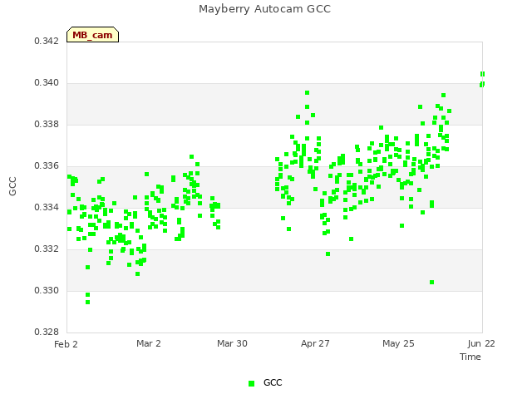Click the Time x-axis title
This screenshot has width=532, height=399.
(470, 357)
